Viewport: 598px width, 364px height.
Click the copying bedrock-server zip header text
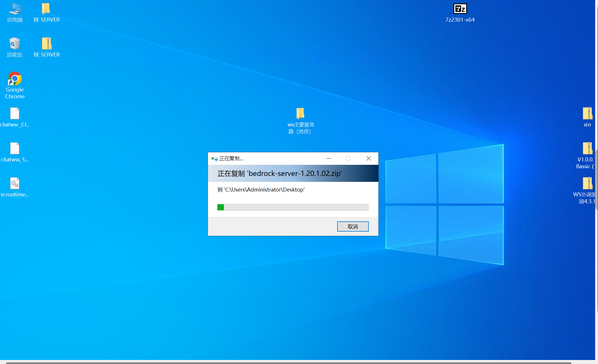coord(280,173)
